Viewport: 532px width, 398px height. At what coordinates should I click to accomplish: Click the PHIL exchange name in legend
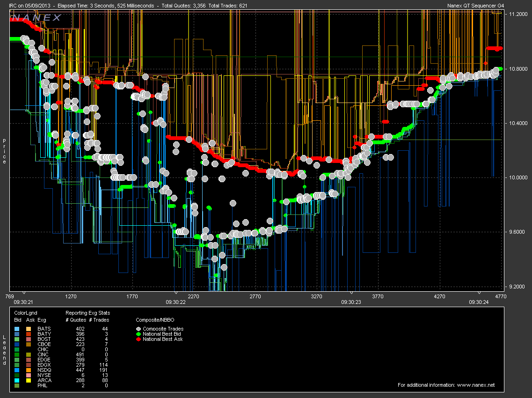pyautogui.click(x=43, y=385)
